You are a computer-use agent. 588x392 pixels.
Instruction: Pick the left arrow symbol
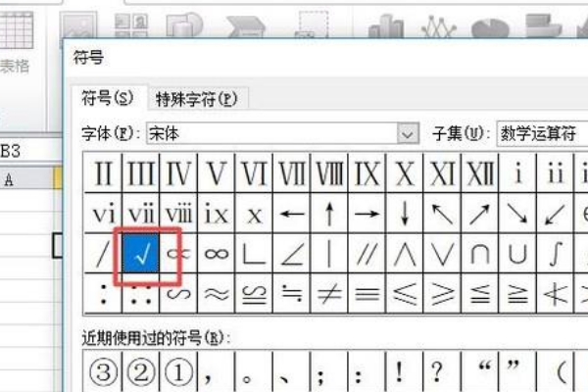tap(292, 214)
